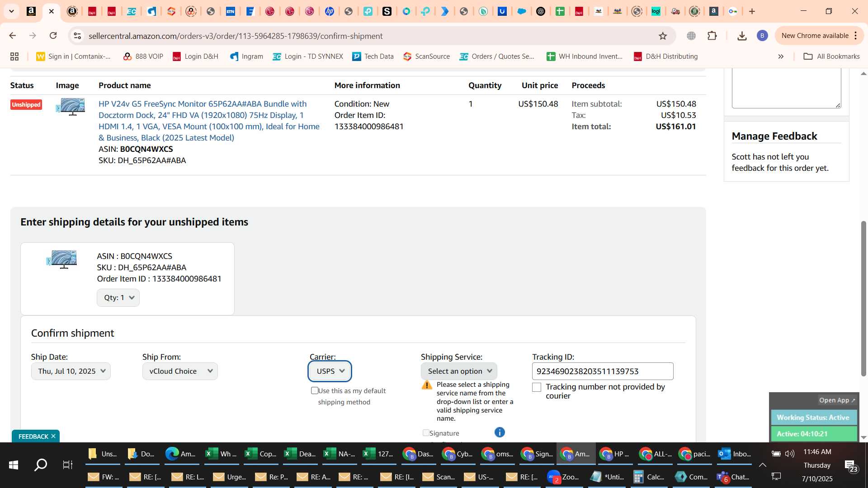
Task: Open the Chrome downloads icon
Action: point(742,36)
